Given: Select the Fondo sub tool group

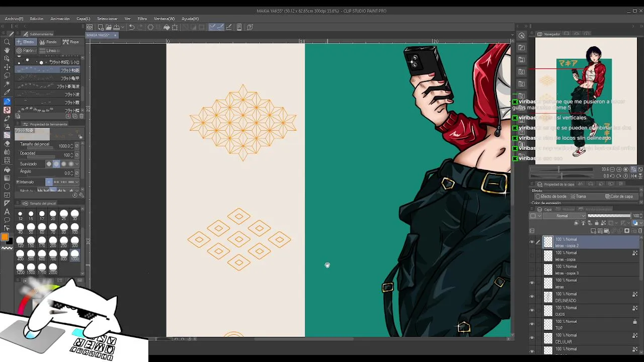Looking at the screenshot, I should click(x=48, y=42).
